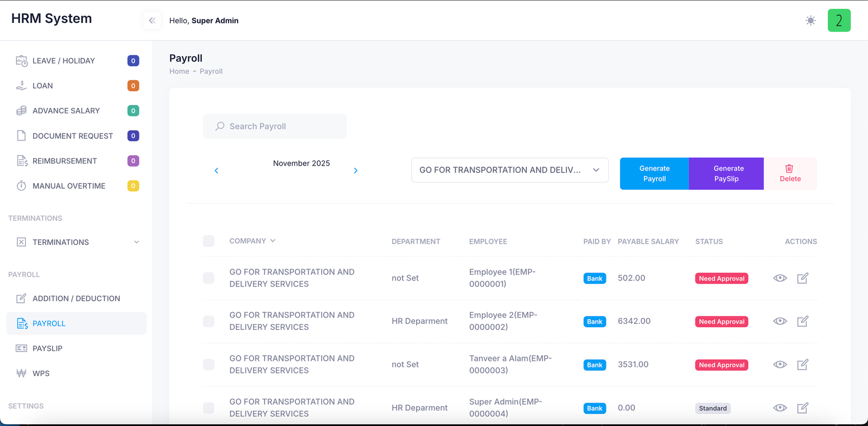868x426 pixels.
Task: Check the select-all checkbox in table header
Action: (209, 241)
